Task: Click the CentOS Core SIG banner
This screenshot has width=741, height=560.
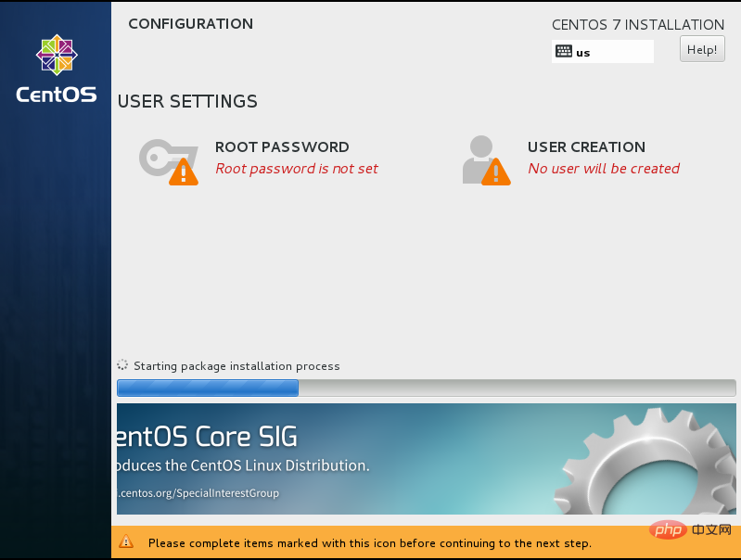Action: click(427, 459)
